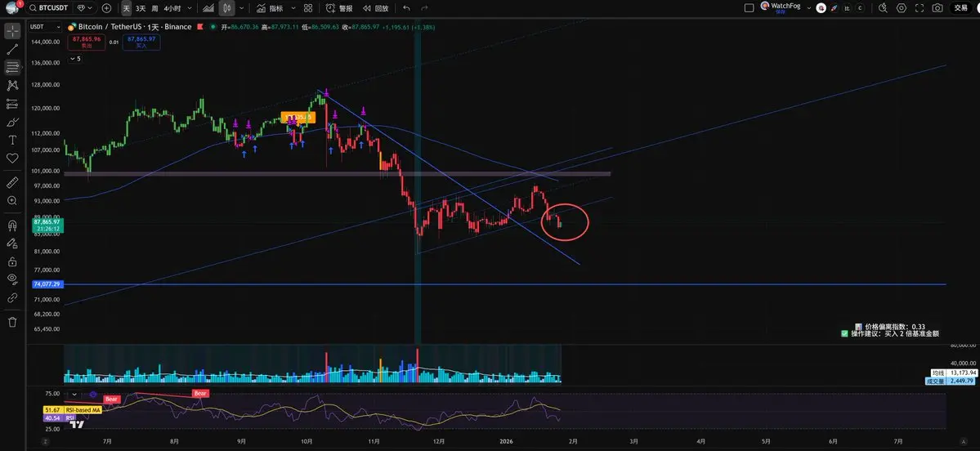Undo the last chart action
The image size is (980, 451).
point(407,8)
